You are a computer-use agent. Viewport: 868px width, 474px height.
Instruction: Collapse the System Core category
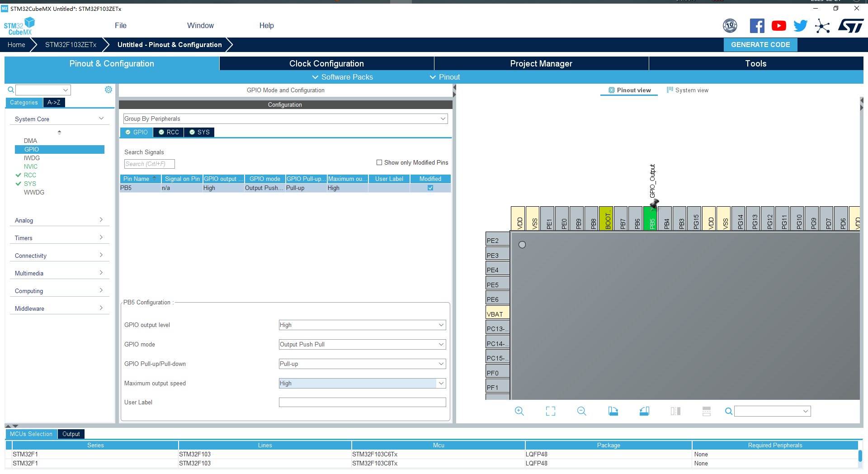pos(59,119)
